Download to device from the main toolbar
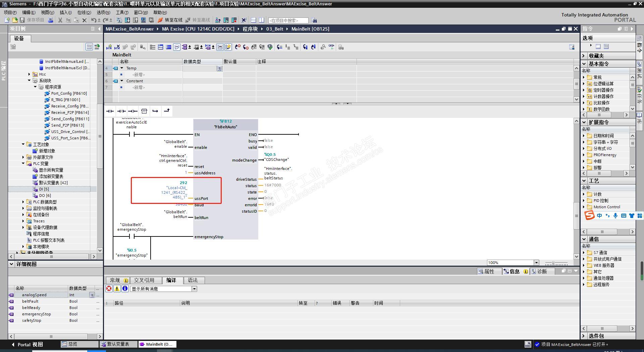Viewport: 644px width, 352px height. [x=127, y=20]
